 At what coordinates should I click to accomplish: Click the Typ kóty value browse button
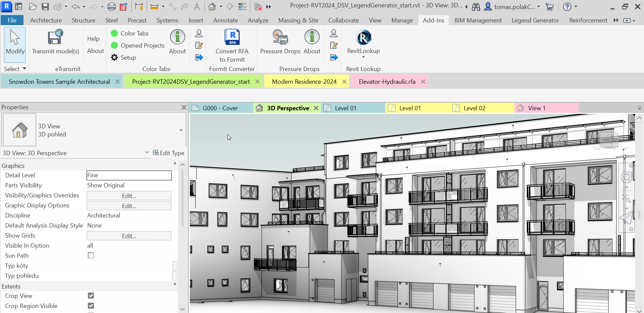coord(175,266)
